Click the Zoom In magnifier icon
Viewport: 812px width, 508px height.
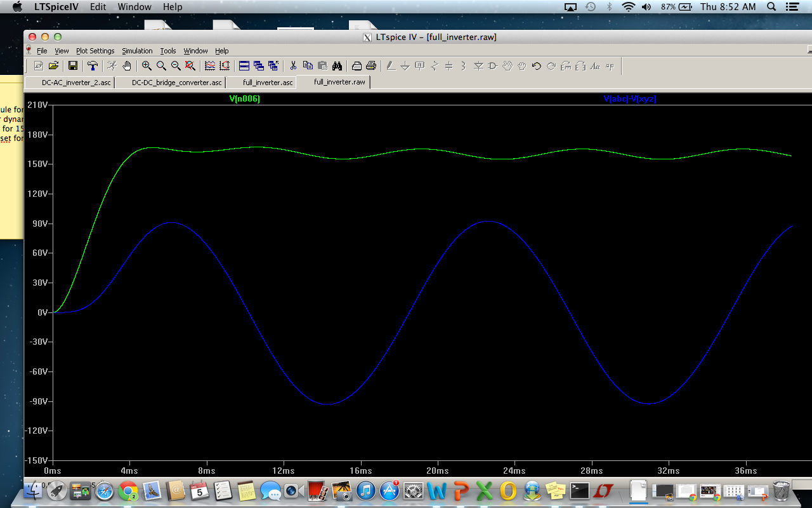tap(147, 65)
